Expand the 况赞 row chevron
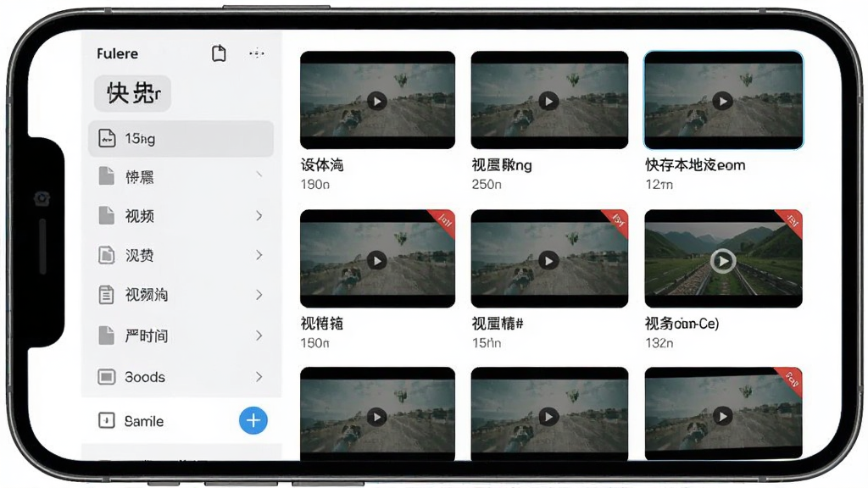 [259, 254]
